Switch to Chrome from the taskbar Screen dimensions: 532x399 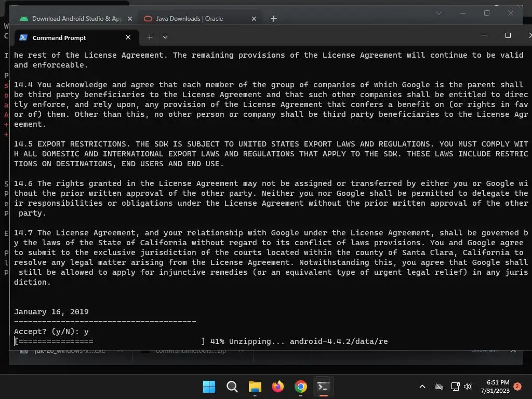[301, 387]
